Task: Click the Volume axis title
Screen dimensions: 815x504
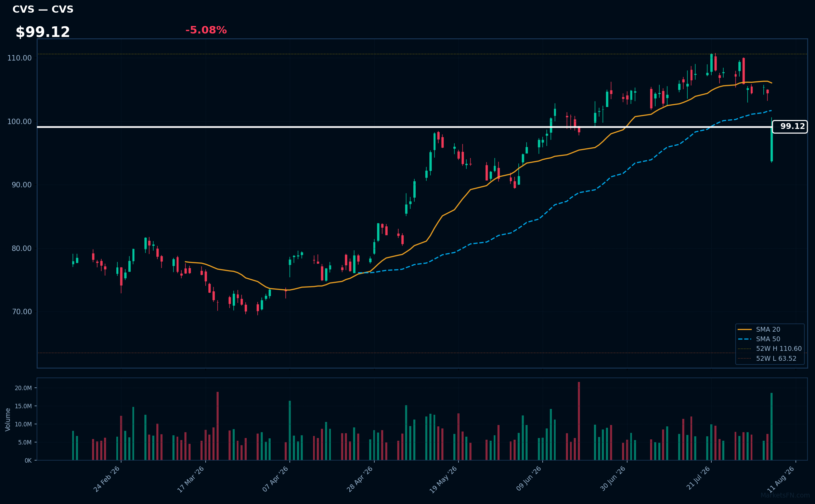Action: coord(8,420)
